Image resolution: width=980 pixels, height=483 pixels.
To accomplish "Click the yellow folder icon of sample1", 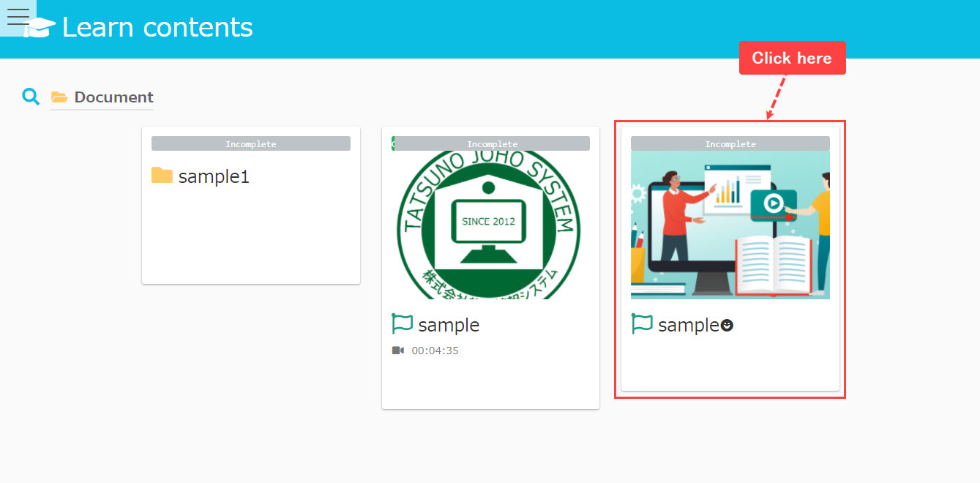I will point(162,176).
